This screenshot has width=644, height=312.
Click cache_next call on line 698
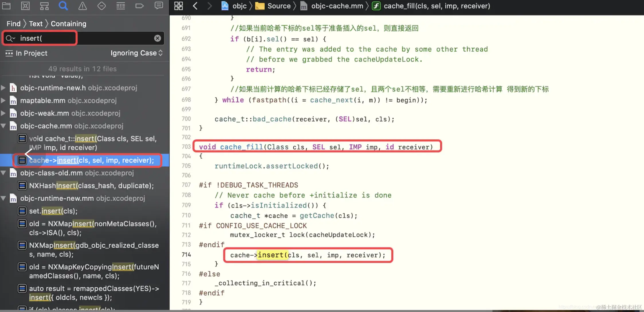[331, 100]
